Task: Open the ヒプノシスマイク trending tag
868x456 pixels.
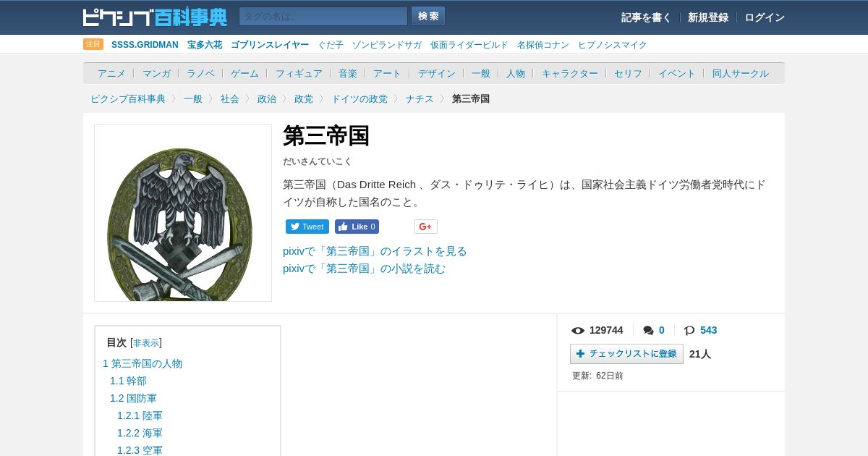Action: (x=613, y=45)
